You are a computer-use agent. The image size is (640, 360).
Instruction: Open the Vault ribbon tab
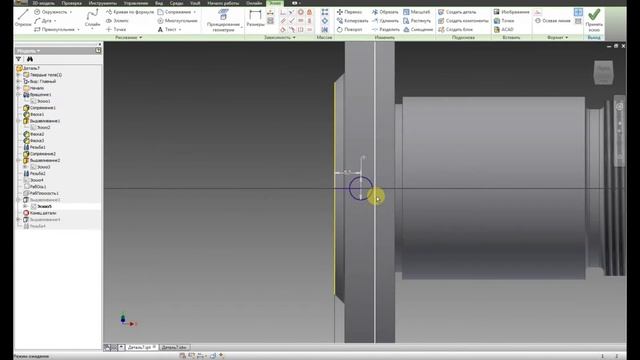click(195, 3)
